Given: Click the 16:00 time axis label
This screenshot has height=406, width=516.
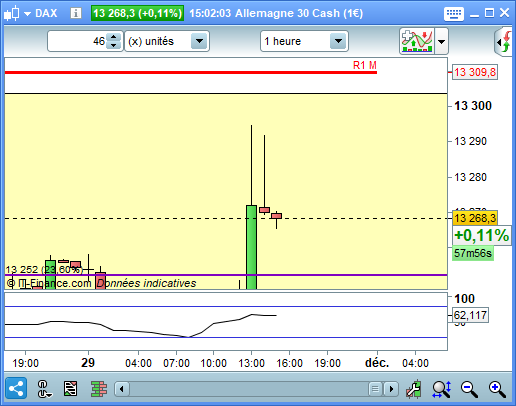Looking at the screenshot, I should click(289, 363).
